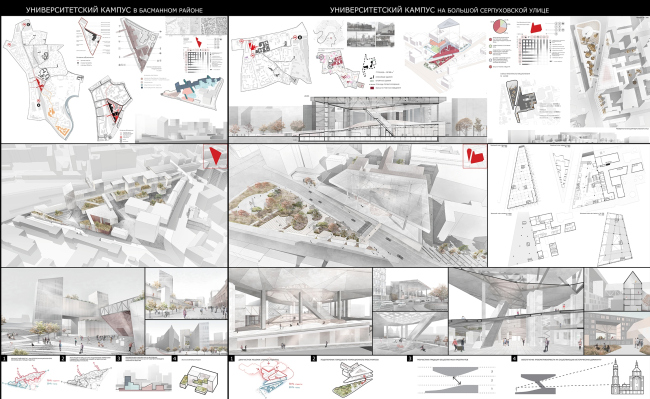Open the black-and-white site photos thumbnail

(x=371, y=34)
